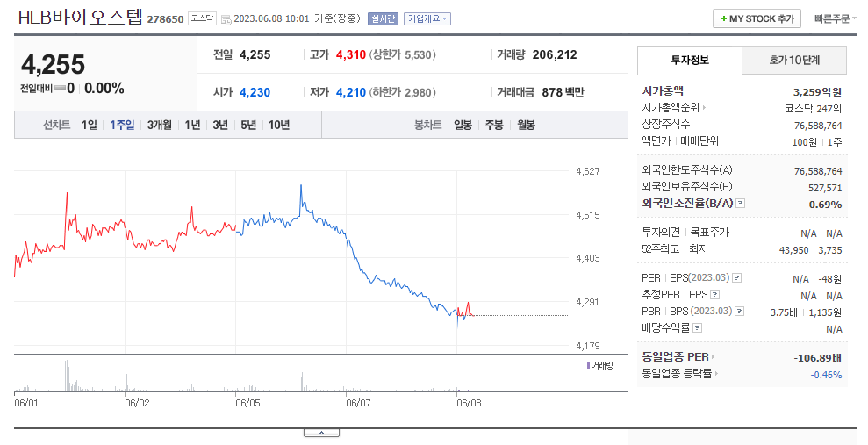Add stock via MY STOCK 추가 button
This screenshot has width=868, height=445.
point(757,18)
